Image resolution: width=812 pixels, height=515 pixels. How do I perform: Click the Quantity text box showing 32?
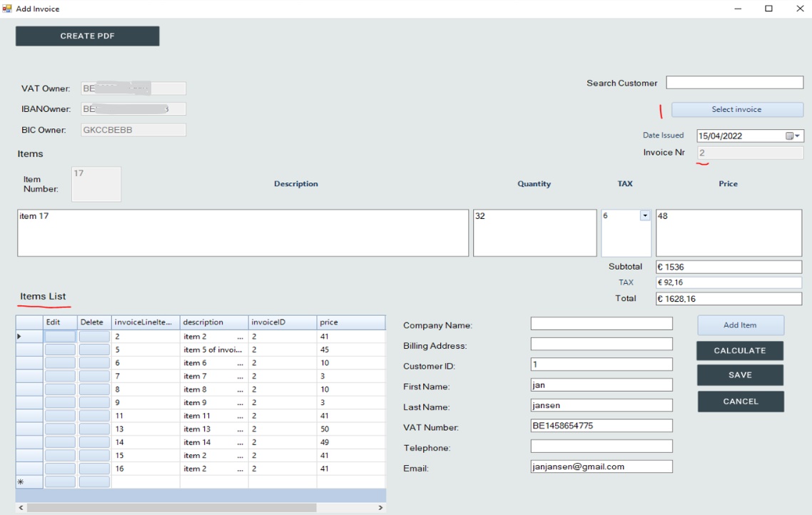click(x=534, y=232)
